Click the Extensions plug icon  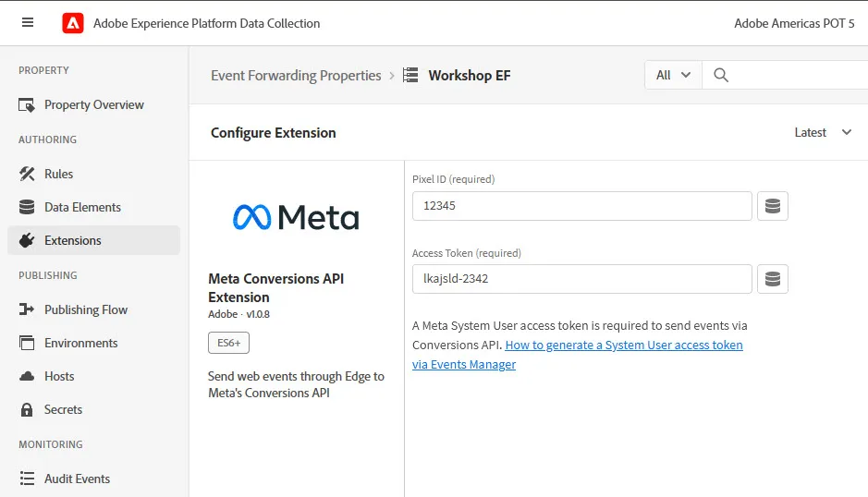click(x=27, y=240)
